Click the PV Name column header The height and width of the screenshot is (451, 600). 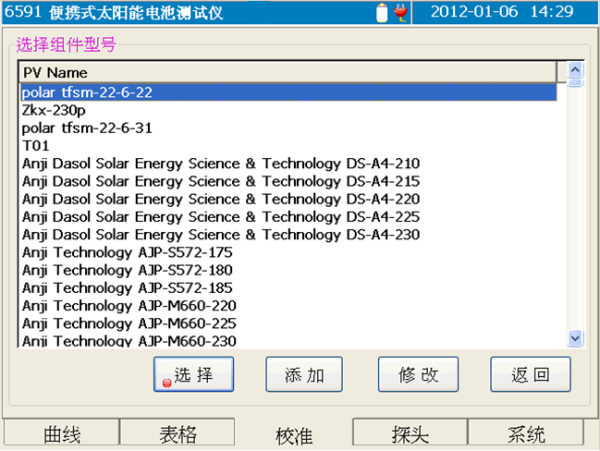288,73
